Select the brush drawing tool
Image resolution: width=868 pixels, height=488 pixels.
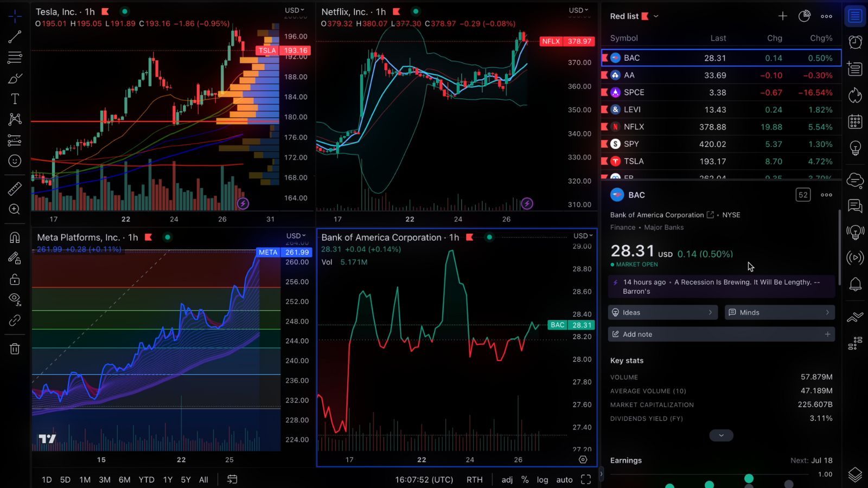pos(15,78)
